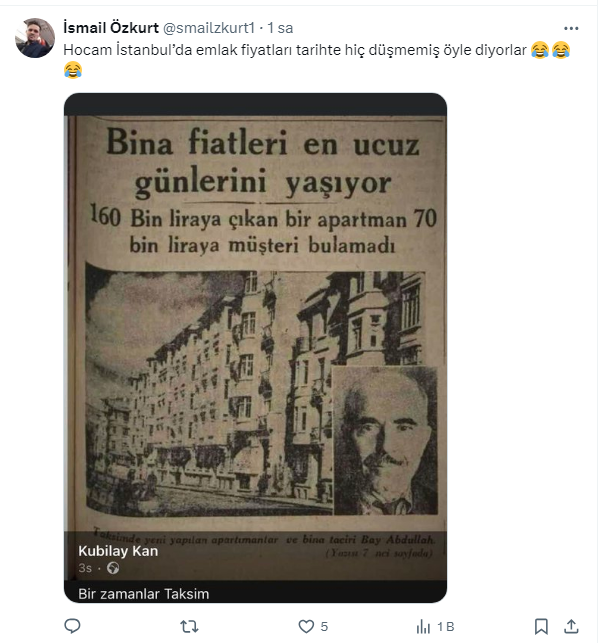The image size is (598, 643).
Task: Open the 1 sa timestamp link
Action: click(280, 28)
